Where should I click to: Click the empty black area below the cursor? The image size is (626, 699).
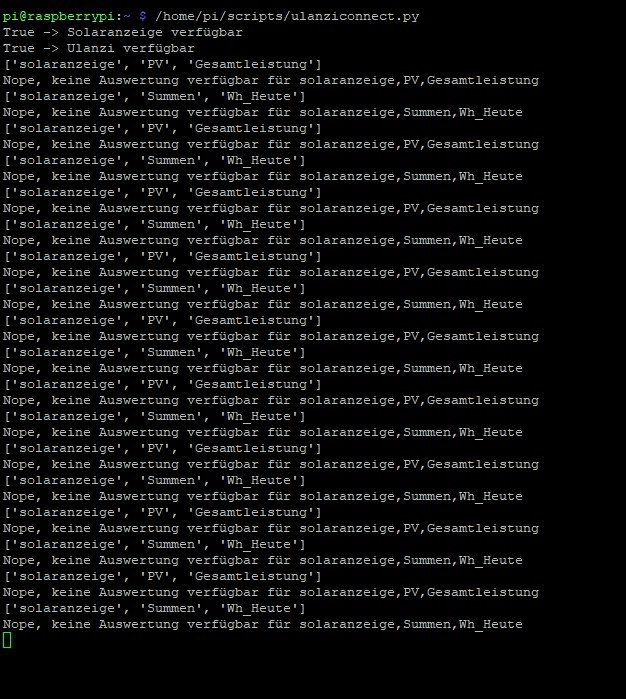click(x=312, y=673)
